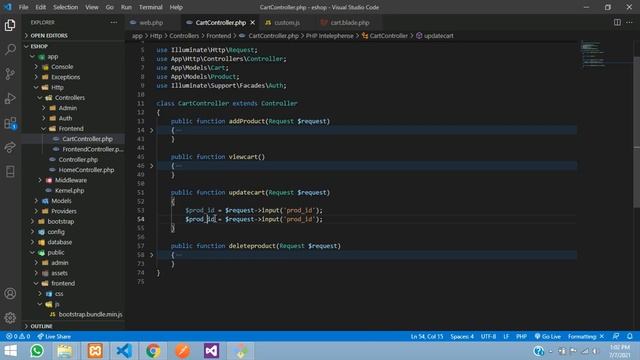Open File Explorer from taskbar
This screenshot has height=360, width=640.
pos(64,351)
